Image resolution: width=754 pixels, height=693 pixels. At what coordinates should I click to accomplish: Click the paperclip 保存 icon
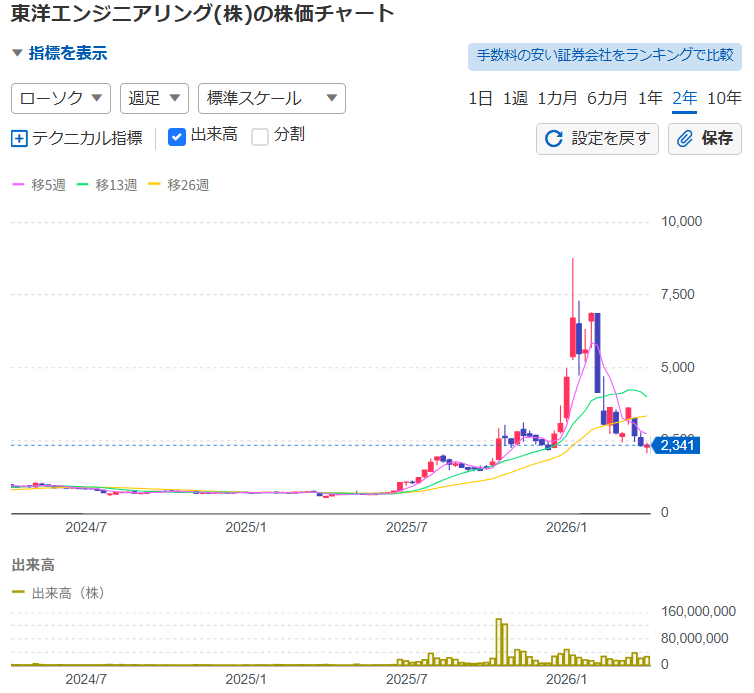(x=686, y=138)
